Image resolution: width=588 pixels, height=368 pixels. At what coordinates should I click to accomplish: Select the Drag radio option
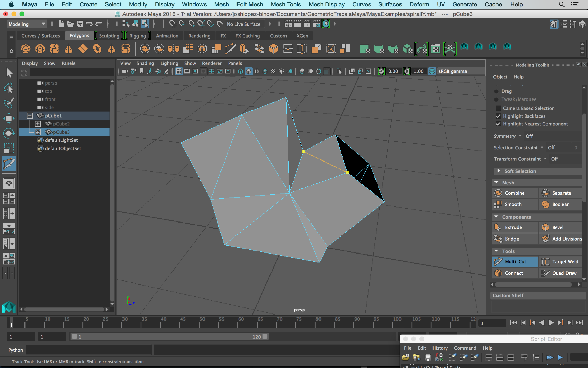point(496,91)
